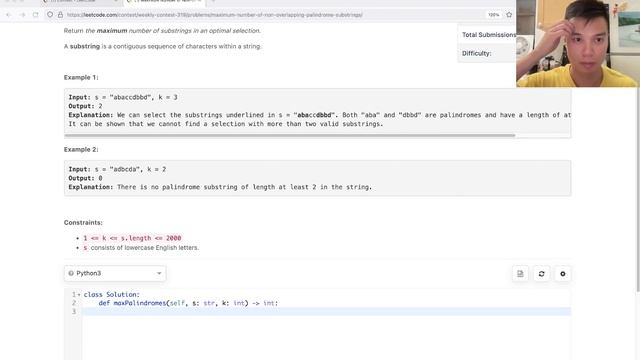This screenshot has height=360, width=640.
Task: Click the Input 's = "abaccdbbd", k = 3' line
Action: pos(123,97)
